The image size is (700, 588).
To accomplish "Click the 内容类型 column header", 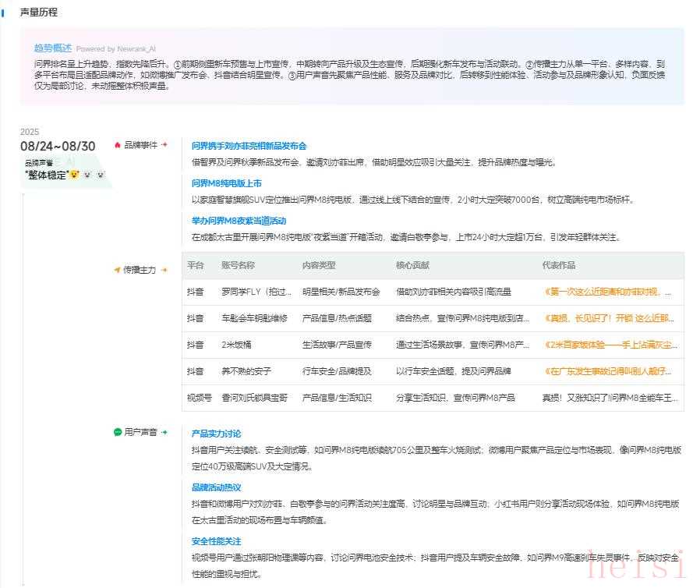I will point(319,265).
